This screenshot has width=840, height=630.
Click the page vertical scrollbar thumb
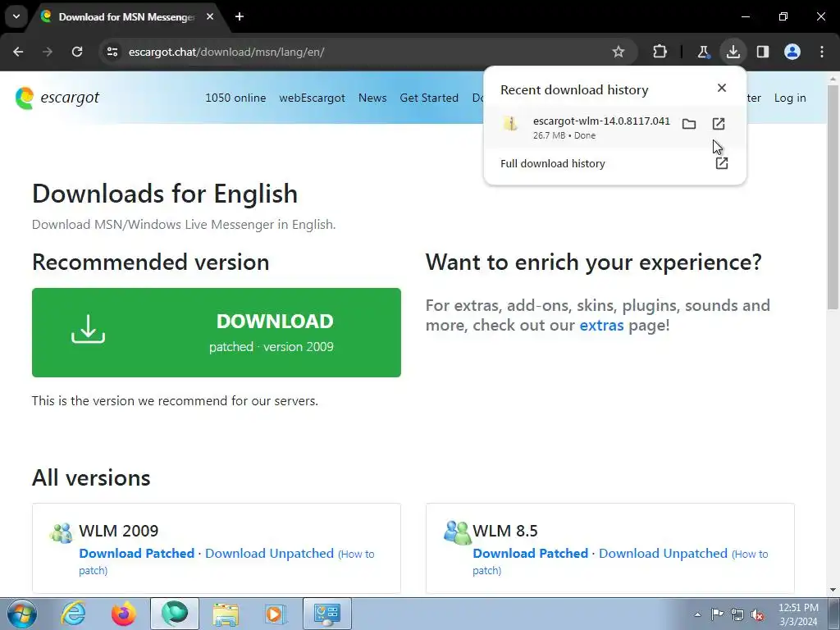[x=833, y=196]
